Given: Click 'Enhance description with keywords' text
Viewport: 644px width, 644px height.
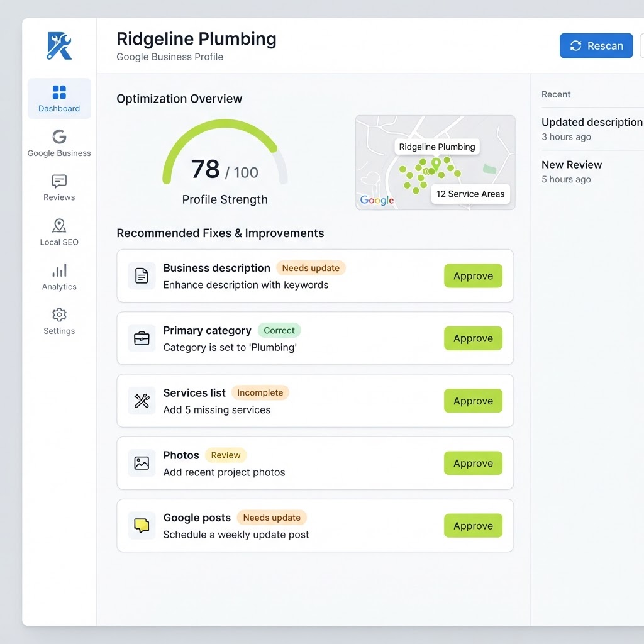Looking at the screenshot, I should pyautogui.click(x=246, y=285).
